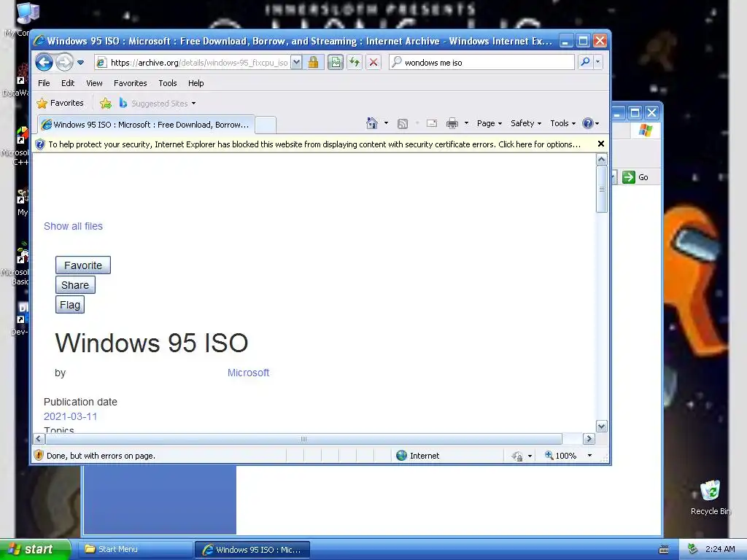Screen dimensions: 747x560
Task: Open the Help menu
Action: 196,83
